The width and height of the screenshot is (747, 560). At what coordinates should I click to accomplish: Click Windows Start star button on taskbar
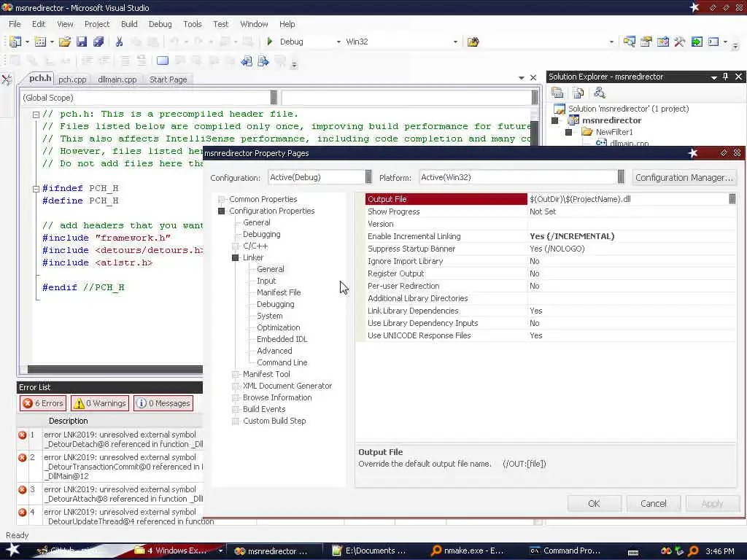12,550
